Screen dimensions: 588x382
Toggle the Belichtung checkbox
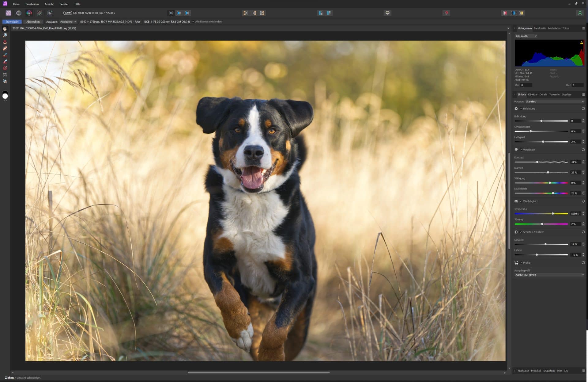coord(521,109)
